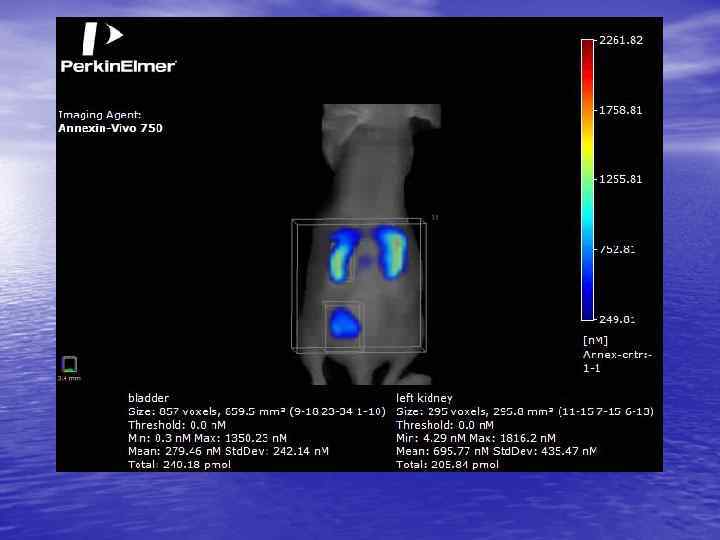
Task: Click the bladder 'Total: 240.18 pmol' line
Action: [180, 465]
